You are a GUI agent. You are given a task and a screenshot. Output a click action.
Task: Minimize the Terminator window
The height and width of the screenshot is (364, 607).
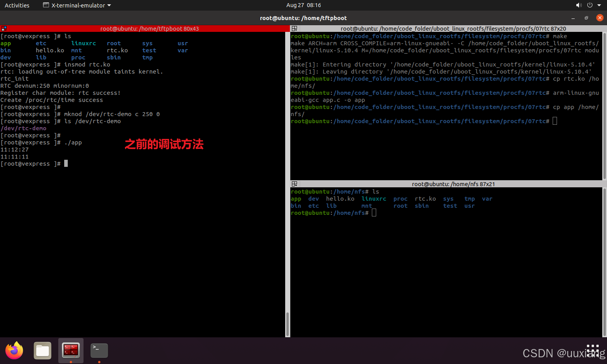coord(573,18)
